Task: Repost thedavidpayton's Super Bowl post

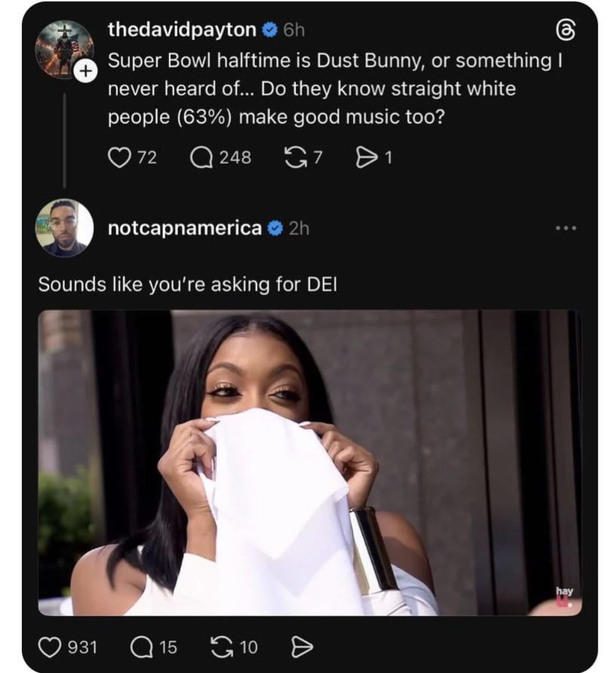Action: [x=293, y=157]
